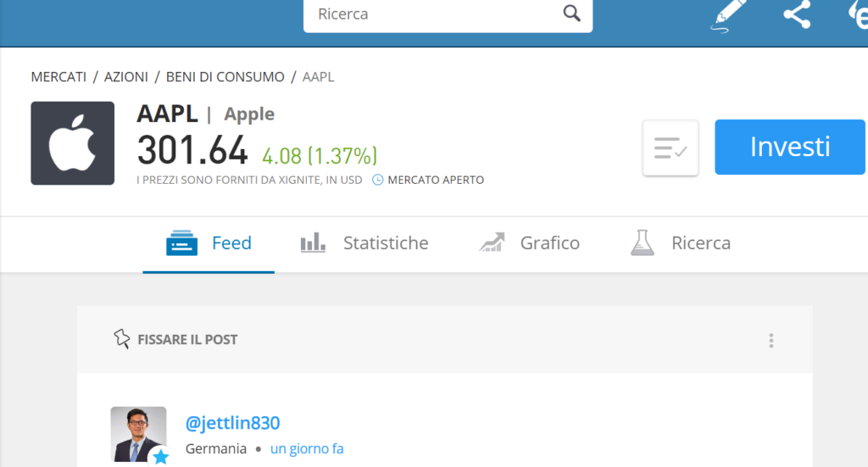Image resolution: width=868 pixels, height=467 pixels.
Task: Go to BENI DI CONSUMO breadcrumb
Action: (225, 77)
